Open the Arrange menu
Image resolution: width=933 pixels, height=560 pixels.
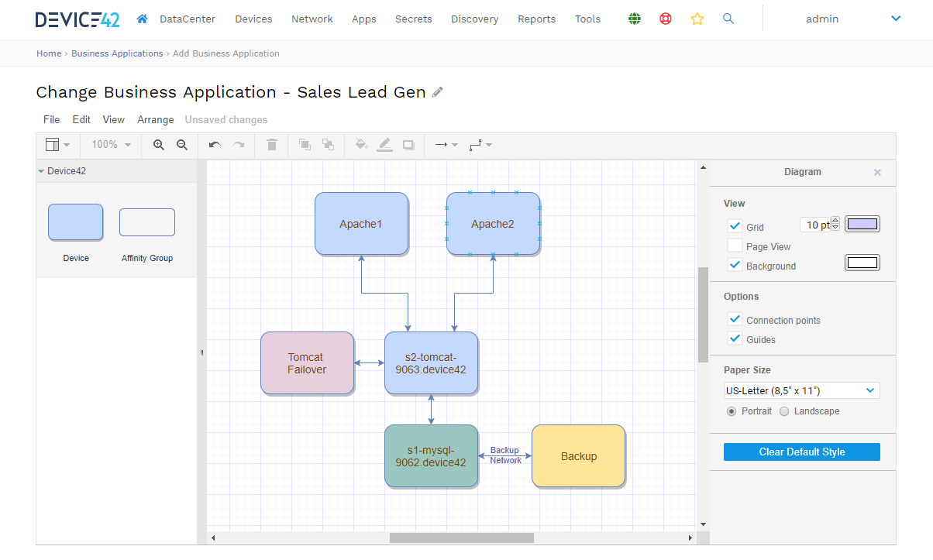click(x=155, y=119)
